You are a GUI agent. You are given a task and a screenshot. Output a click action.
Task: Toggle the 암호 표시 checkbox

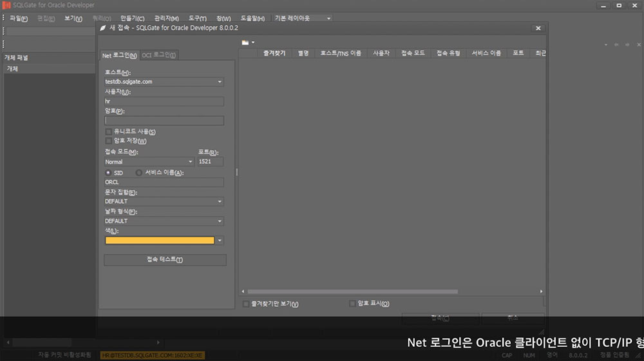(x=352, y=304)
